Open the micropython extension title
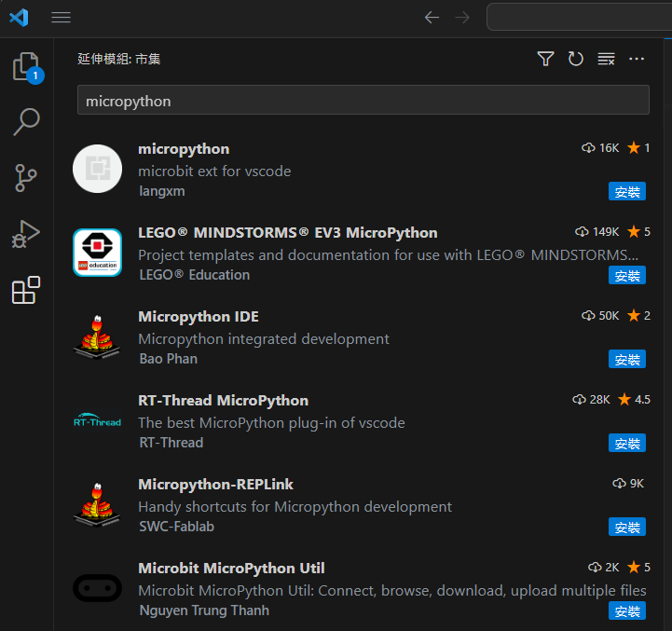 (x=184, y=149)
